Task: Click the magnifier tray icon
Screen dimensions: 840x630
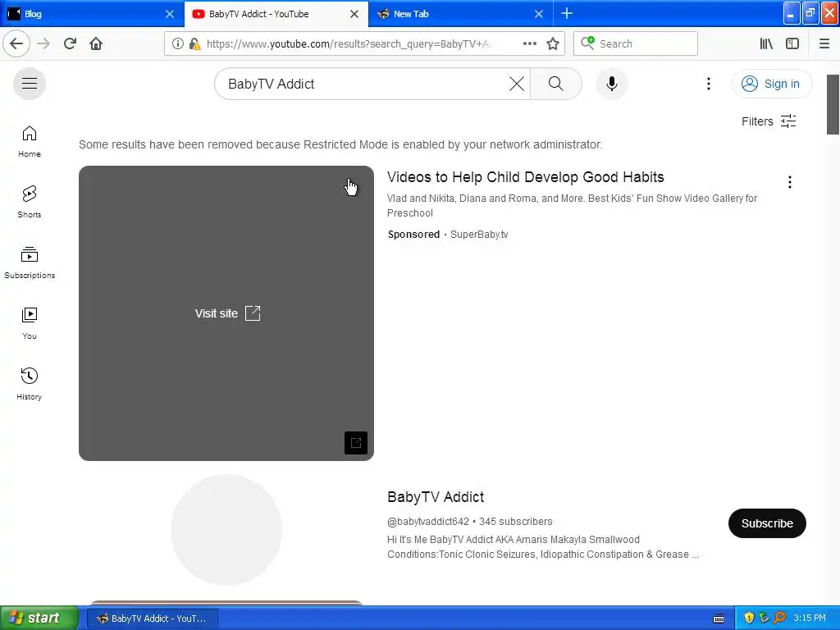Action: pyautogui.click(x=779, y=618)
